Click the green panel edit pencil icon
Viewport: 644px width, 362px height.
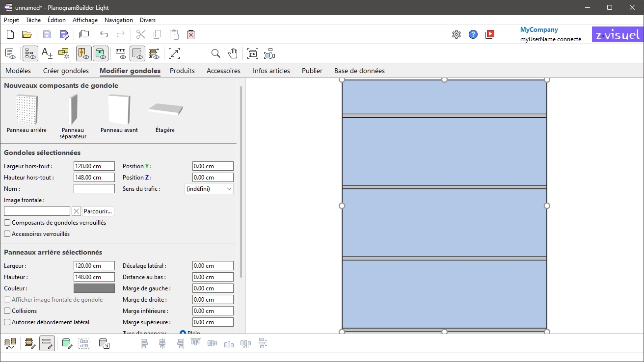67,343
